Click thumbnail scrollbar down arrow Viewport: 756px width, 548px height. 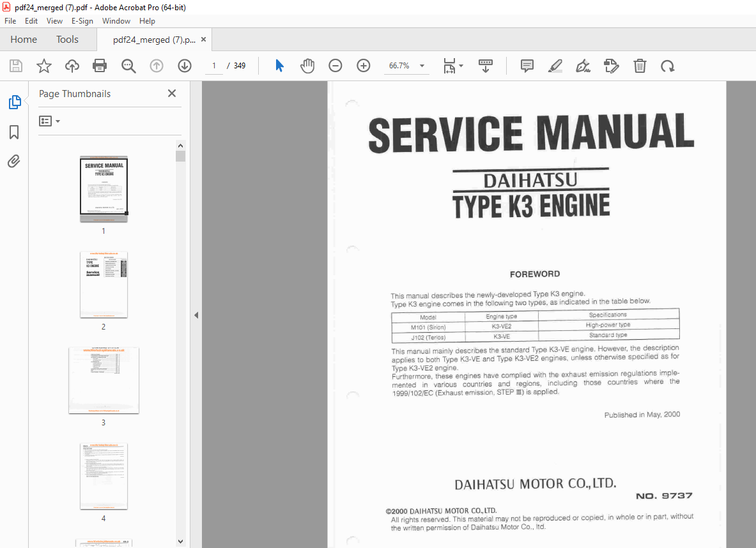(181, 541)
